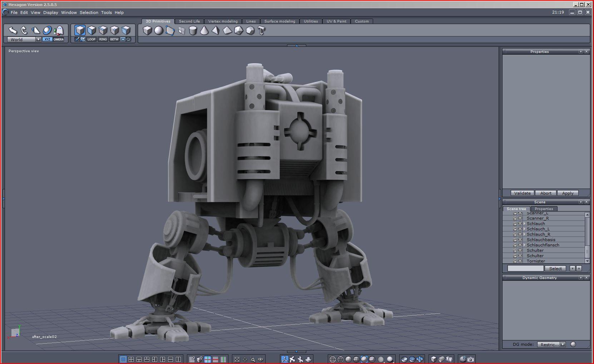Click the 3D Text primitive icon
The width and height of the screenshot is (594, 364).
pos(261,31)
